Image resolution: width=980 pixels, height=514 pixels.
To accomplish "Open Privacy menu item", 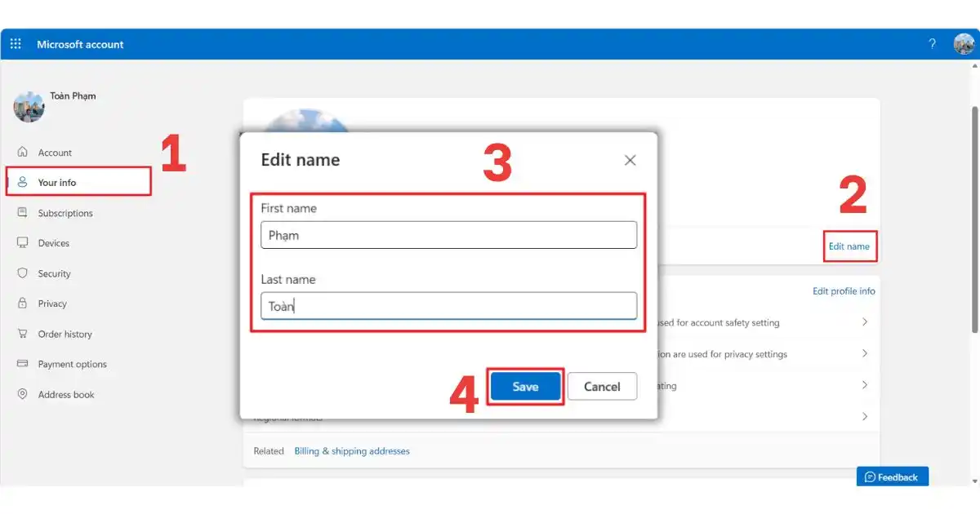I will (52, 304).
